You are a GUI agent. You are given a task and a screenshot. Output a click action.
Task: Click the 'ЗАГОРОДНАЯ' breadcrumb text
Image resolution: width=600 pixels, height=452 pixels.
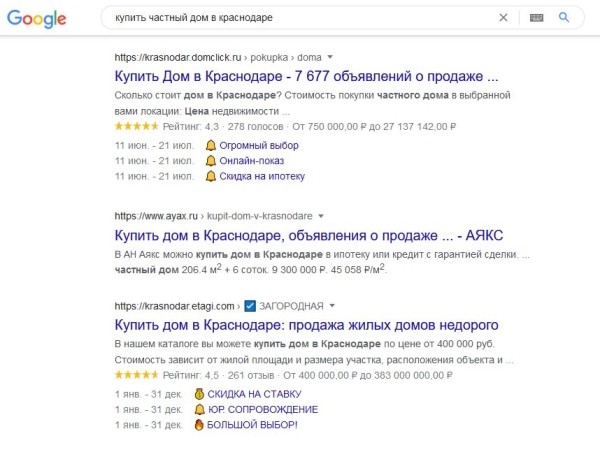click(x=291, y=306)
